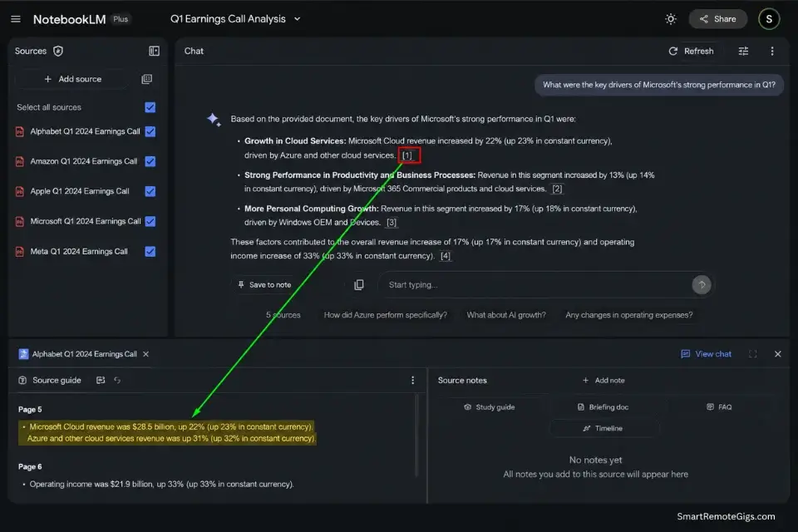This screenshot has height=532, width=798.
Task: Click the Page 5 heading in source
Action: (x=30, y=410)
